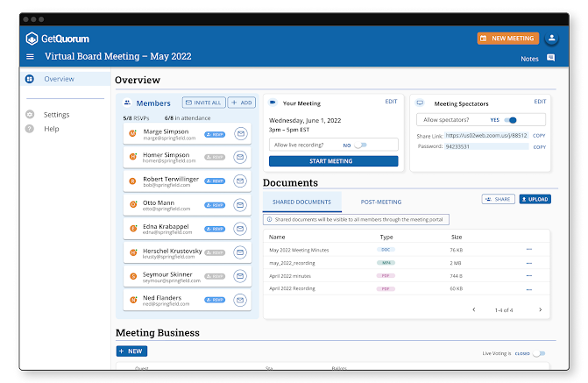Open the Notes chat icon
Screen dimensions: 588x383
(550, 58)
